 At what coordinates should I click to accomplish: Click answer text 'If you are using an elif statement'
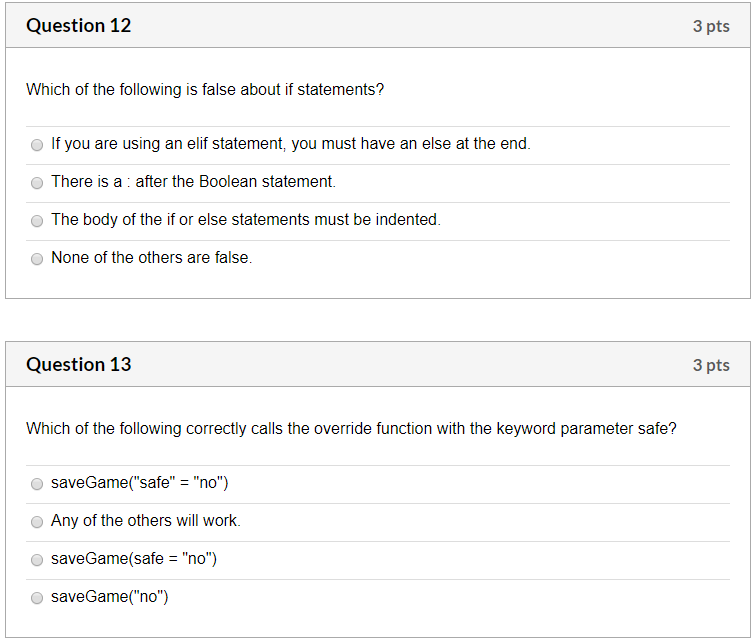(x=290, y=144)
